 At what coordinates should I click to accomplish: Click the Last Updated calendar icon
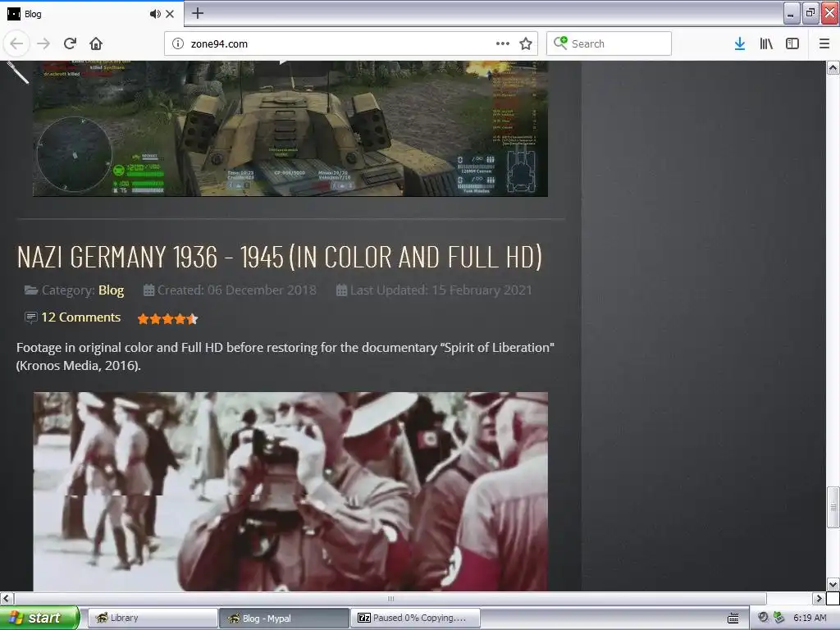point(341,290)
